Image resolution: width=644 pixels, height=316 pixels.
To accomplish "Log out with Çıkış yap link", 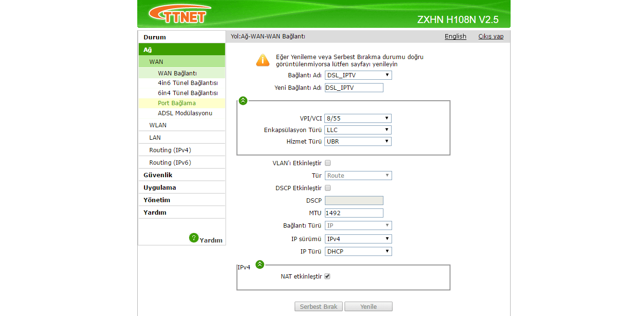I will click(491, 36).
